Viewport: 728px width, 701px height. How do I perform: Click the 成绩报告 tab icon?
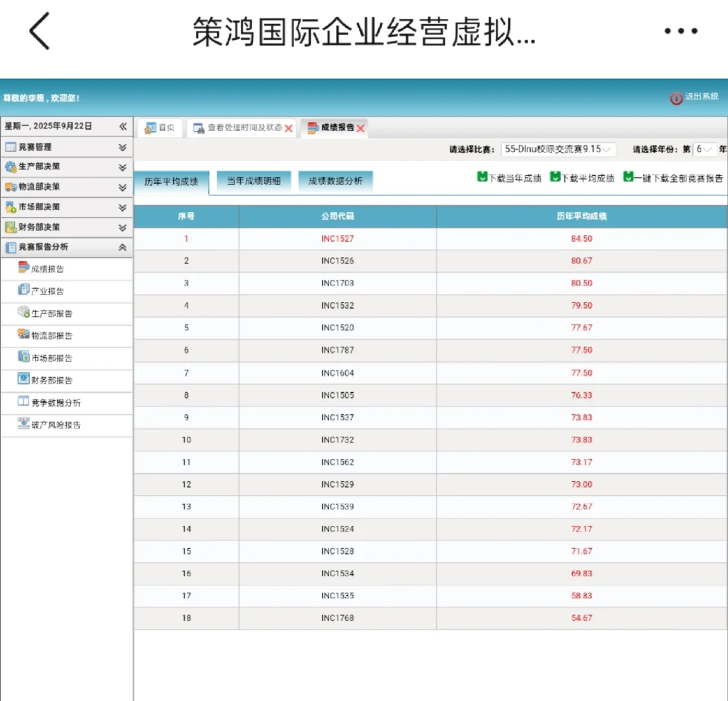tap(313, 127)
